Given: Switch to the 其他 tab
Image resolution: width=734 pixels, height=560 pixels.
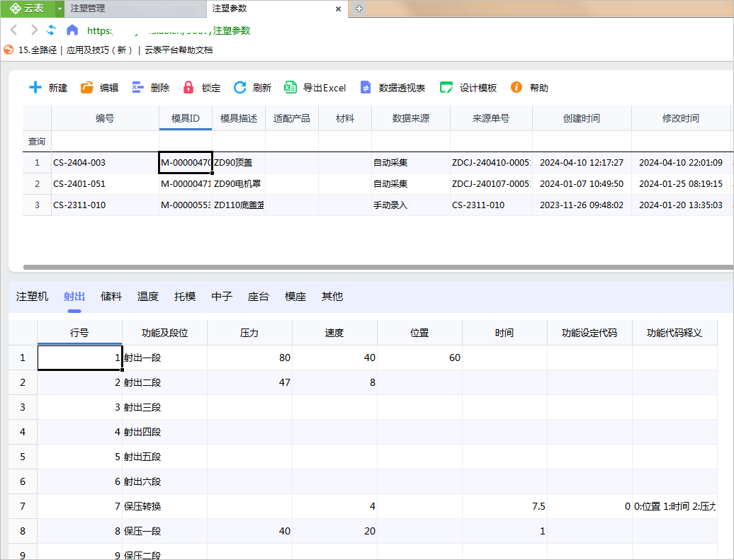Looking at the screenshot, I should point(332,297).
